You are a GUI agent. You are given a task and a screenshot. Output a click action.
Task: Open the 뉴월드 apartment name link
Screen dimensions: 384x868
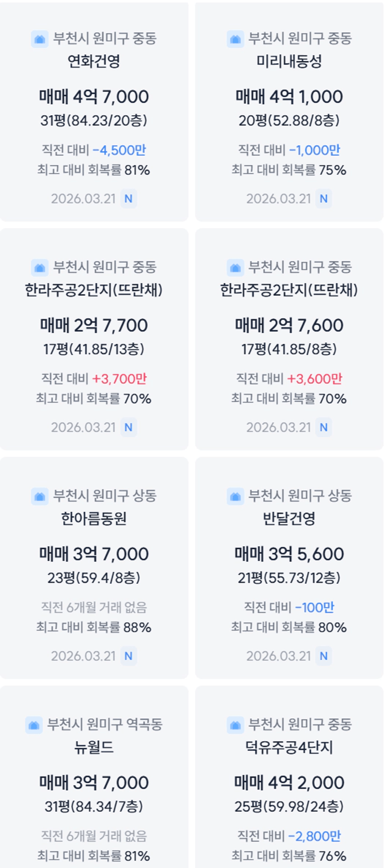(x=94, y=747)
